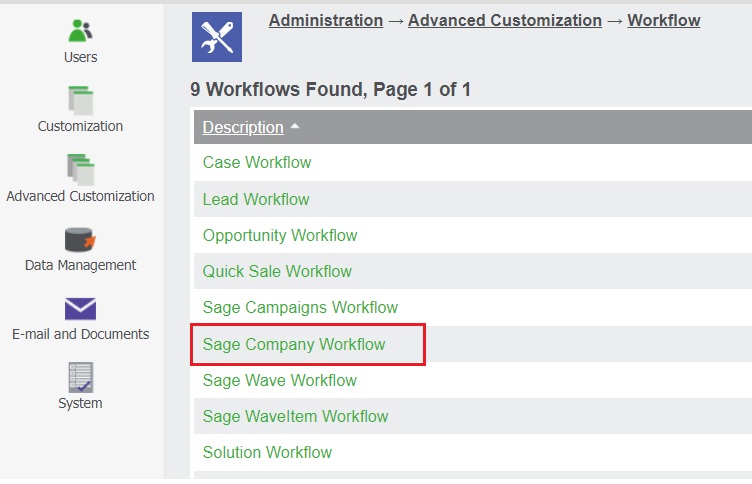
Task: Open Lead Workflow
Action: [x=256, y=199]
